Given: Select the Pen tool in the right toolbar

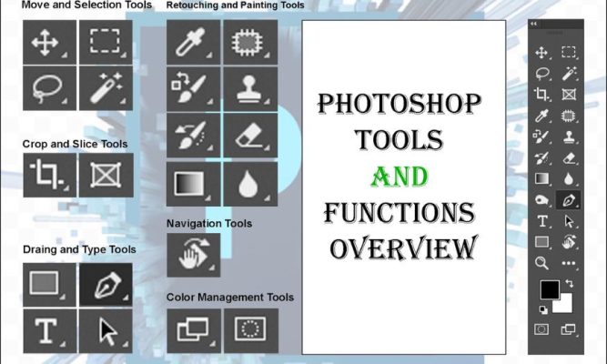Looking at the screenshot, I should tap(570, 199).
